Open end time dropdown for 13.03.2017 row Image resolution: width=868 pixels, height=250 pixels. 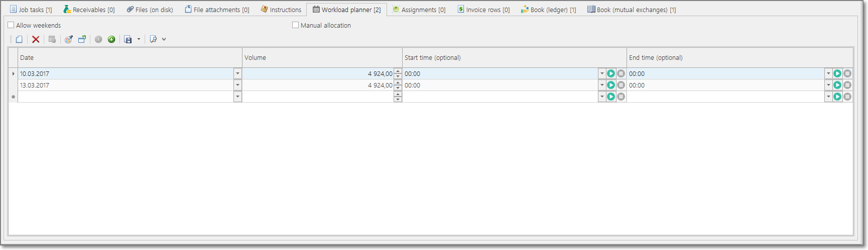[828, 85]
